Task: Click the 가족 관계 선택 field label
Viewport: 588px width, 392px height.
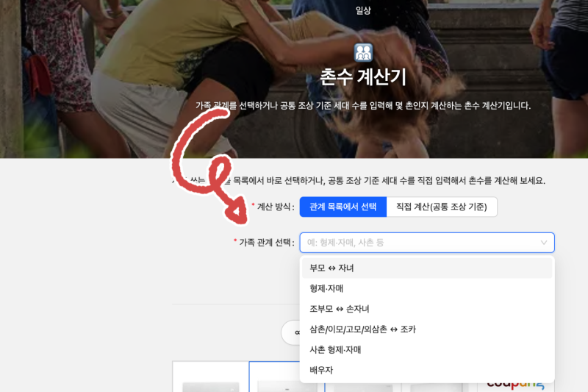Action: pyautogui.click(x=264, y=243)
